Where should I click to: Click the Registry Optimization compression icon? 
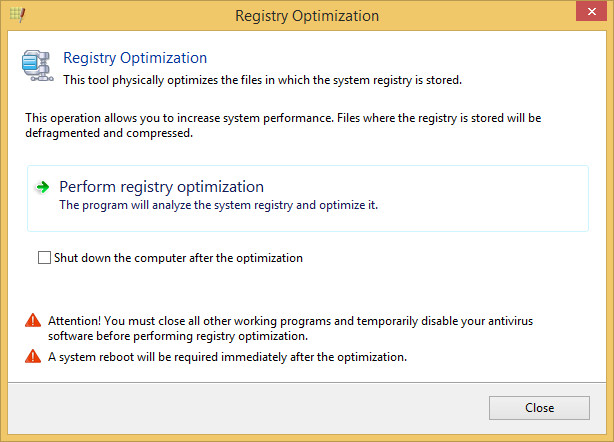[x=38, y=66]
